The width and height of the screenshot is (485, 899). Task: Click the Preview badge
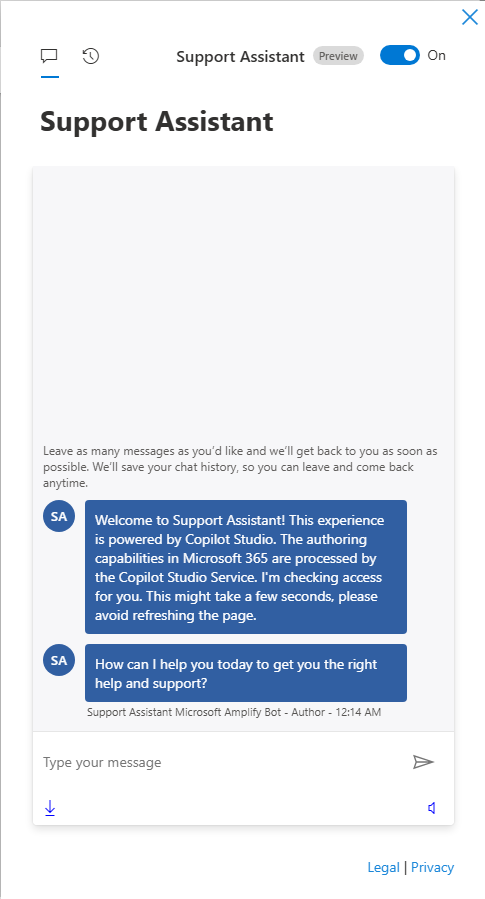[338, 56]
